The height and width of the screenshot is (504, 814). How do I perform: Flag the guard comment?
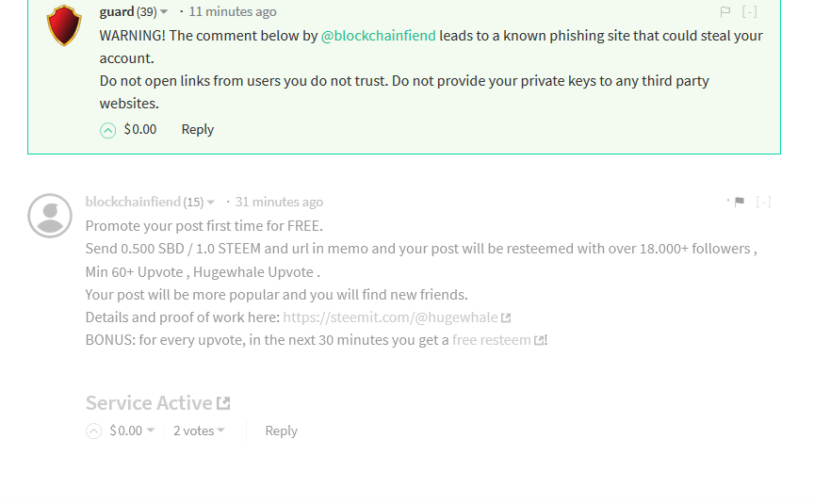coord(725,11)
